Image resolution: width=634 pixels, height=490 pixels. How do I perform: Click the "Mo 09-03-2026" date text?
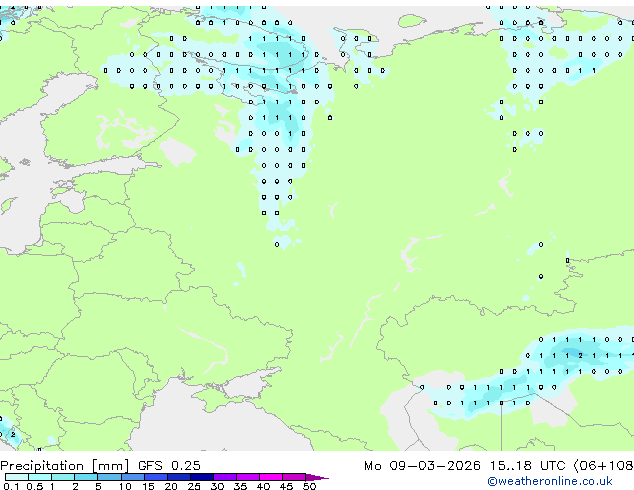(422, 466)
